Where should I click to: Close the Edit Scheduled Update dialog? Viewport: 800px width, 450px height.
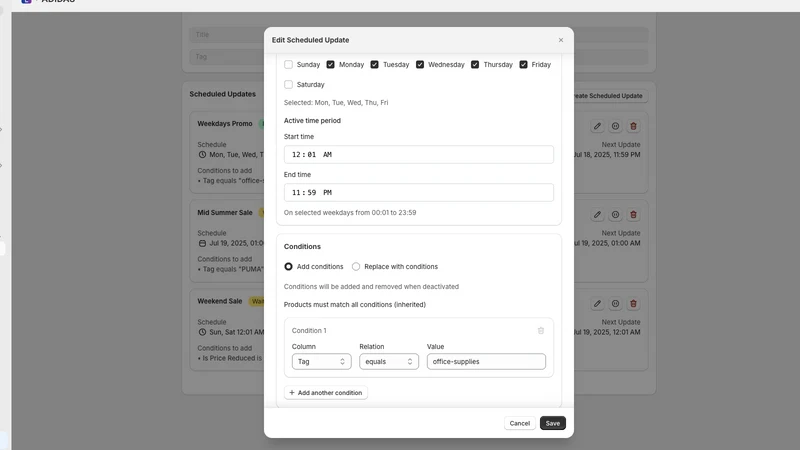[x=561, y=40]
